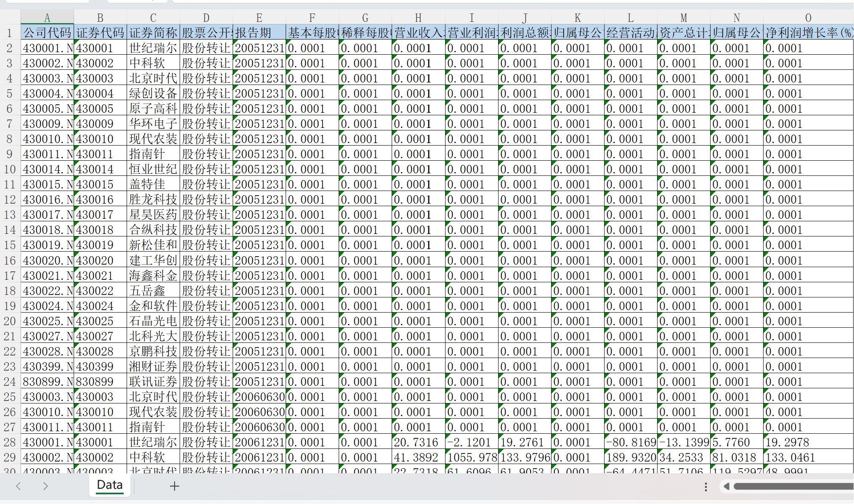The height and width of the screenshot is (504, 854).
Task: Select all cells via corner box
Action: pos(10,18)
